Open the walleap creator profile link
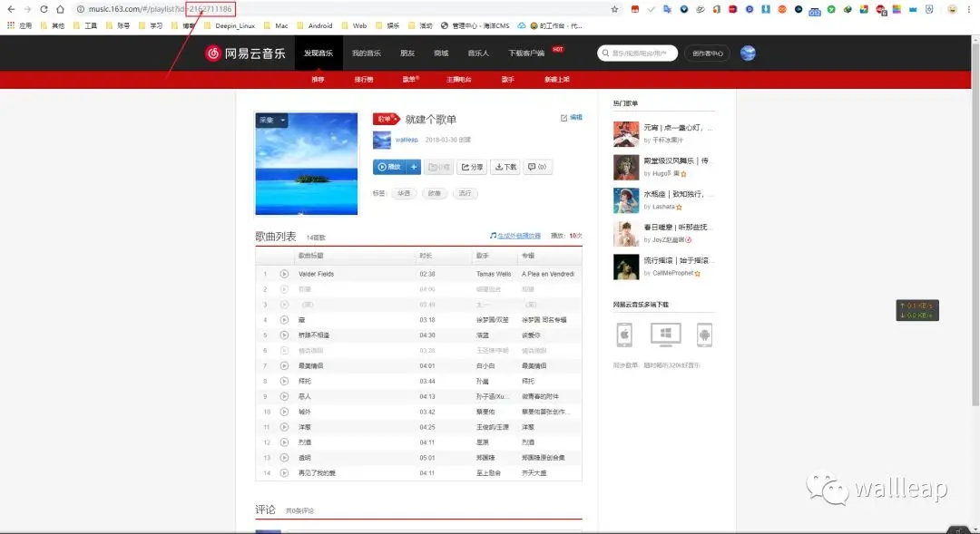Image resolution: width=980 pixels, height=534 pixels. (407, 140)
